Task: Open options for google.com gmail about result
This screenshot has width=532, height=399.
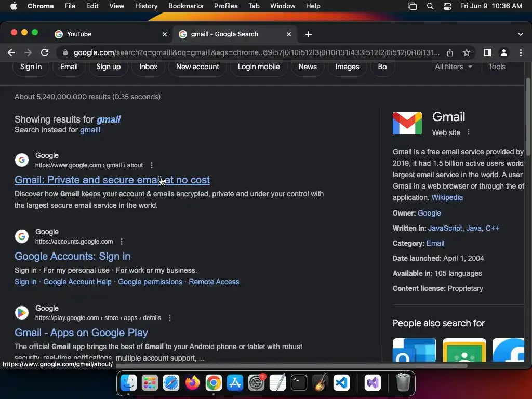Action: click(152, 165)
